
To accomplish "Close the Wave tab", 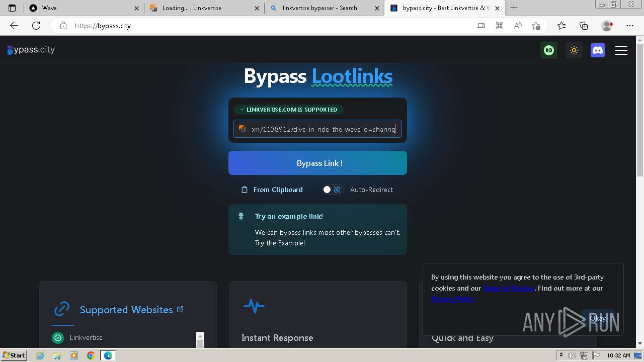I will coord(137,8).
